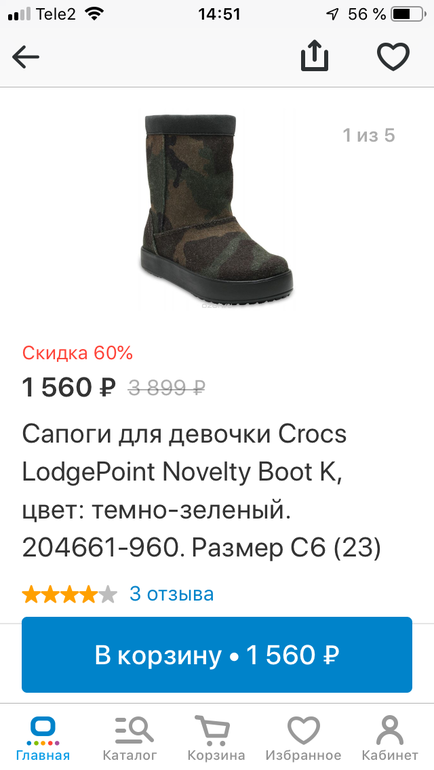Open the share icon in header
This screenshot has height=770, width=434.
click(314, 55)
